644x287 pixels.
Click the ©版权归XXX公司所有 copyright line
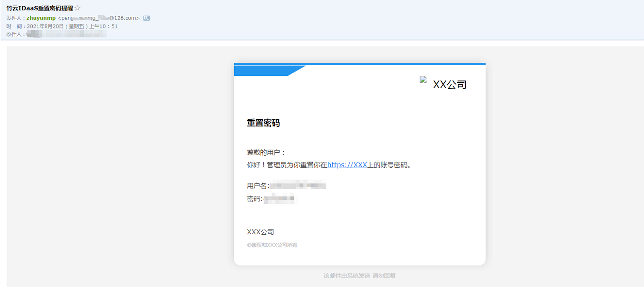[272, 245]
